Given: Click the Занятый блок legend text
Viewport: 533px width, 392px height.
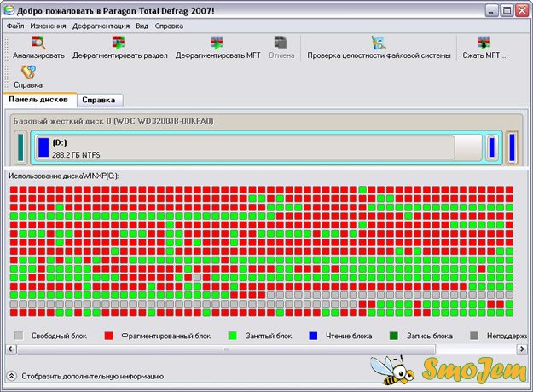Looking at the screenshot, I should (x=269, y=336).
